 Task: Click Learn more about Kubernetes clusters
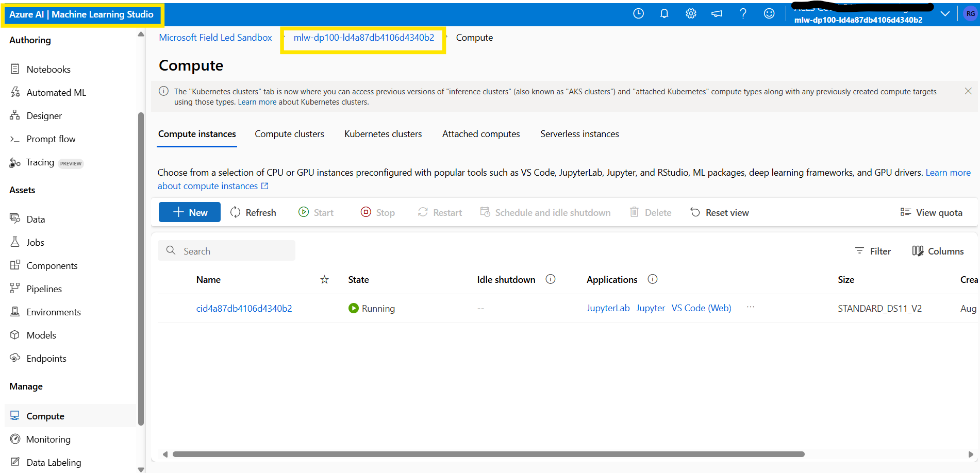[x=257, y=102]
